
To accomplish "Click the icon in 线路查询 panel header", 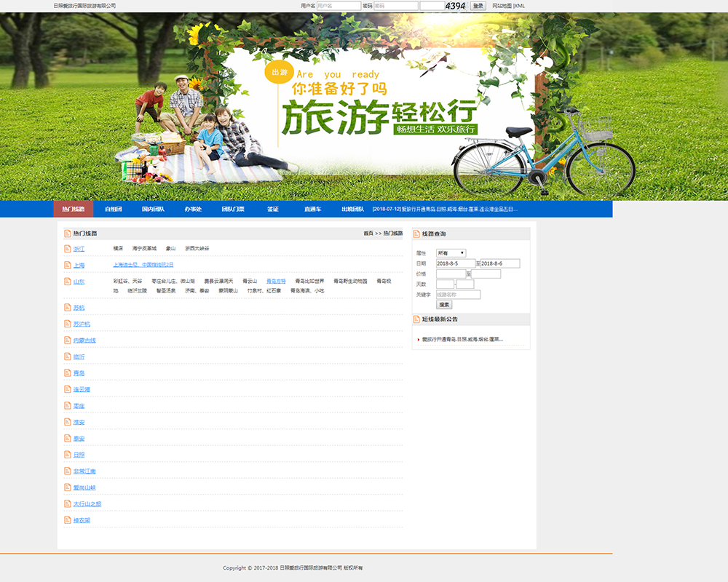I will click(416, 234).
